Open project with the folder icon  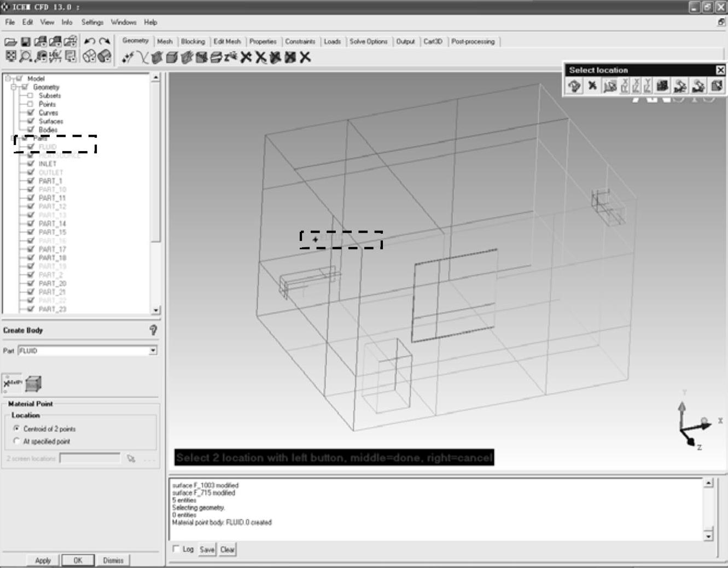point(10,42)
